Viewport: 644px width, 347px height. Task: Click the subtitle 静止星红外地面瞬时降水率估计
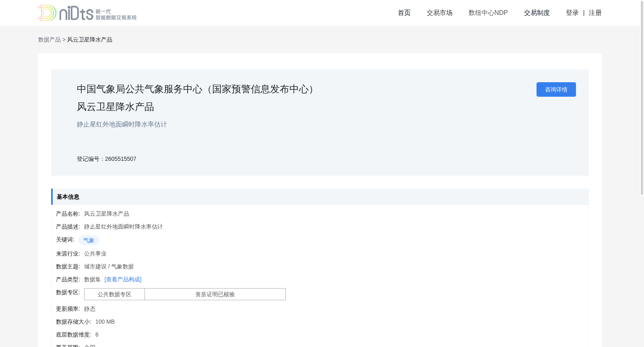click(122, 124)
